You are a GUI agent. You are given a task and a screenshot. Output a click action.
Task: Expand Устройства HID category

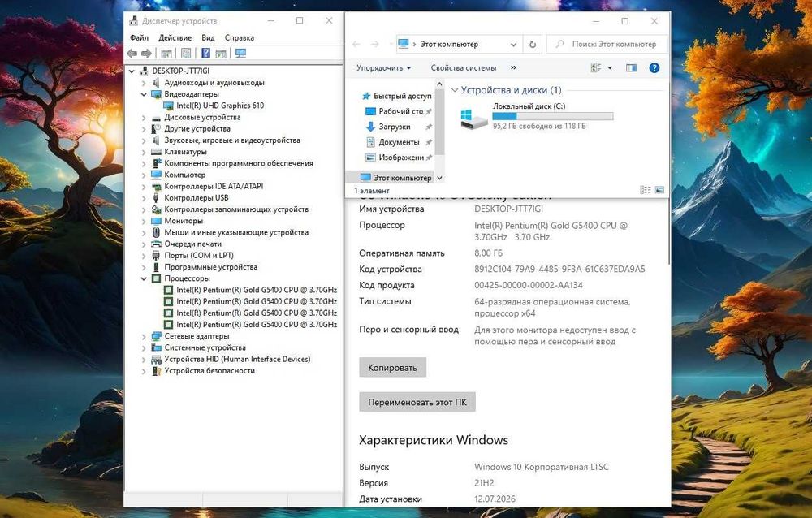tap(144, 360)
